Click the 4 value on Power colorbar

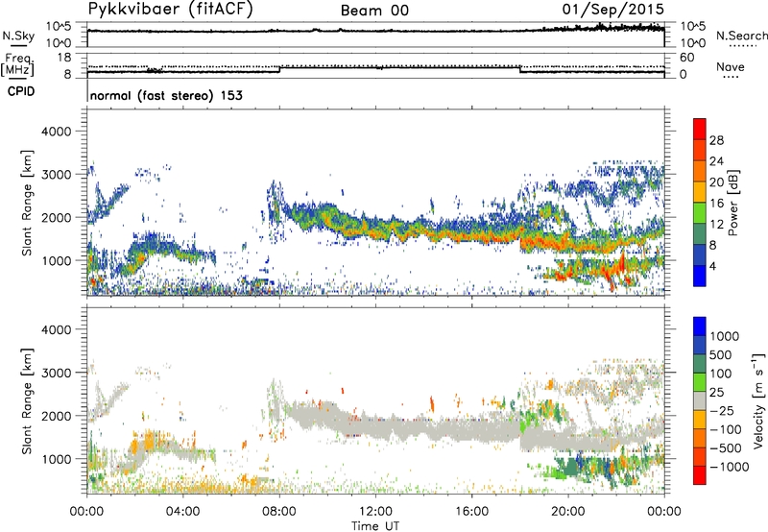pyautogui.click(x=712, y=267)
